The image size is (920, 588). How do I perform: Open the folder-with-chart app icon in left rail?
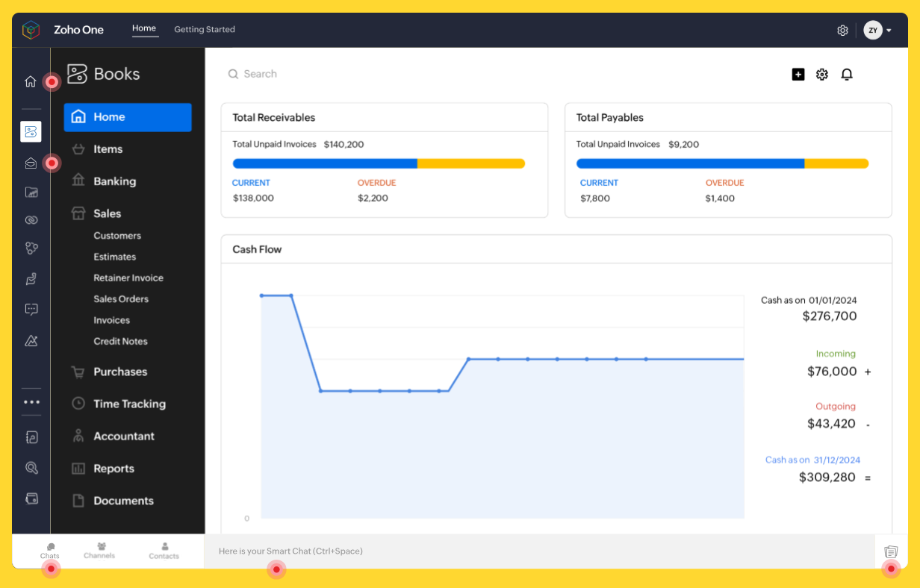pos(31,192)
